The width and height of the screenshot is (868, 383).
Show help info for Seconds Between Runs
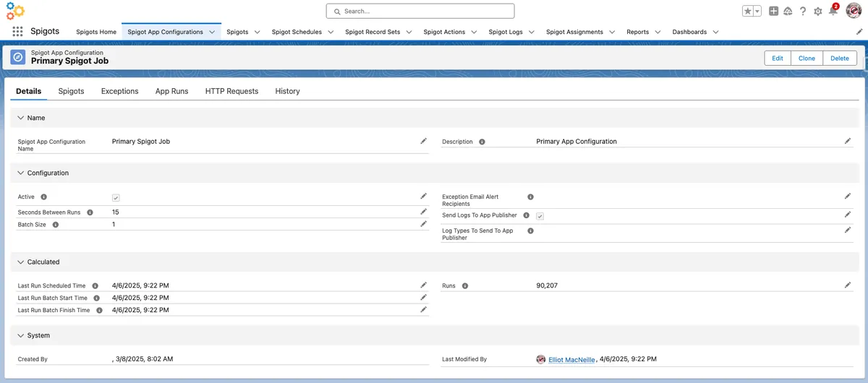tap(90, 212)
